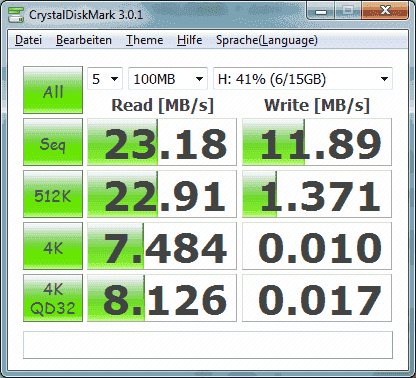416x378 pixels.
Task: Minimize the CrystalDiskMark window
Action: point(321,12)
